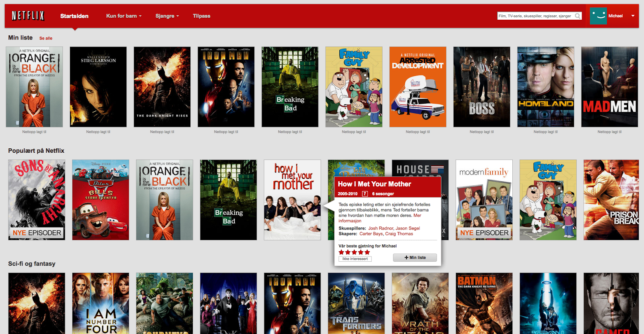Screen dimensions: 644x334
Task: Open the Tilpass menu item
Action: [x=202, y=16]
